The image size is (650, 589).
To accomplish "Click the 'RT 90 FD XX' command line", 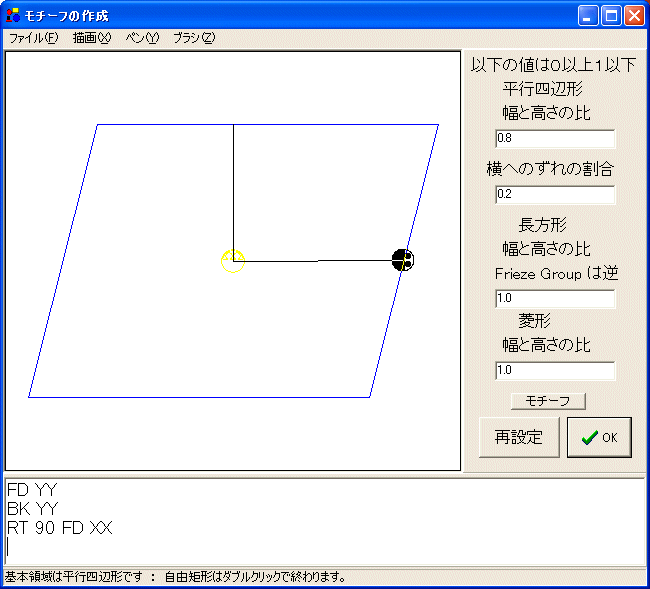I will click(60, 527).
